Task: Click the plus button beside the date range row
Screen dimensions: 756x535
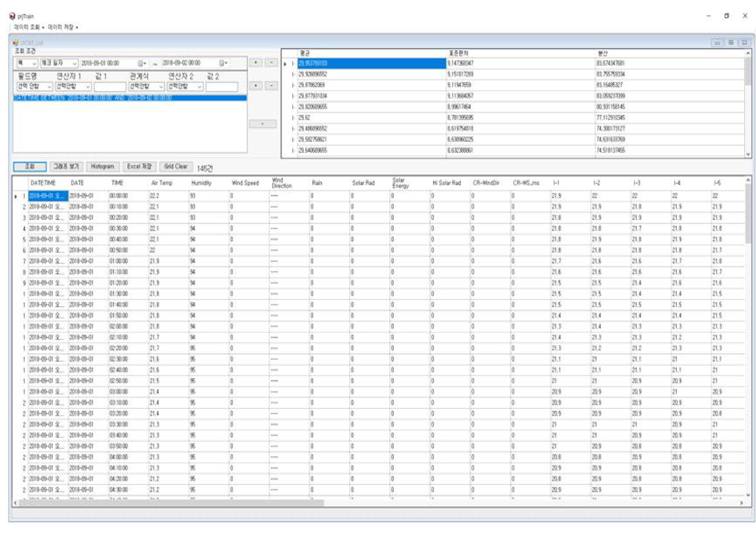Action: pyautogui.click(x=255, y=63)
